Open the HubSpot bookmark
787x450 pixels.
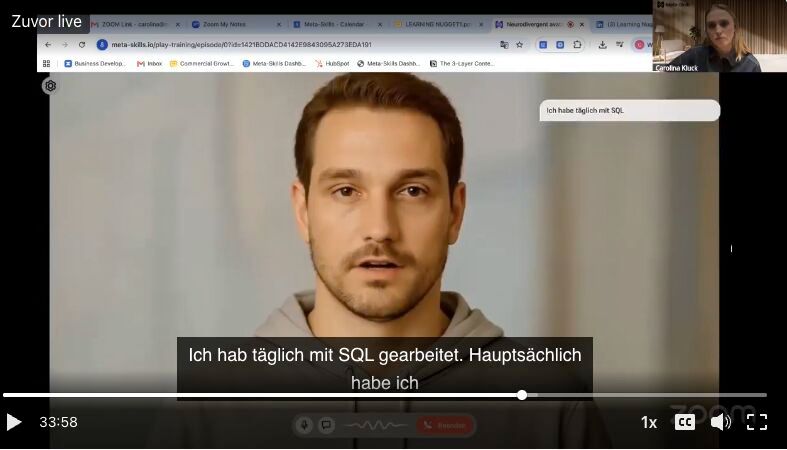point(332,64)
